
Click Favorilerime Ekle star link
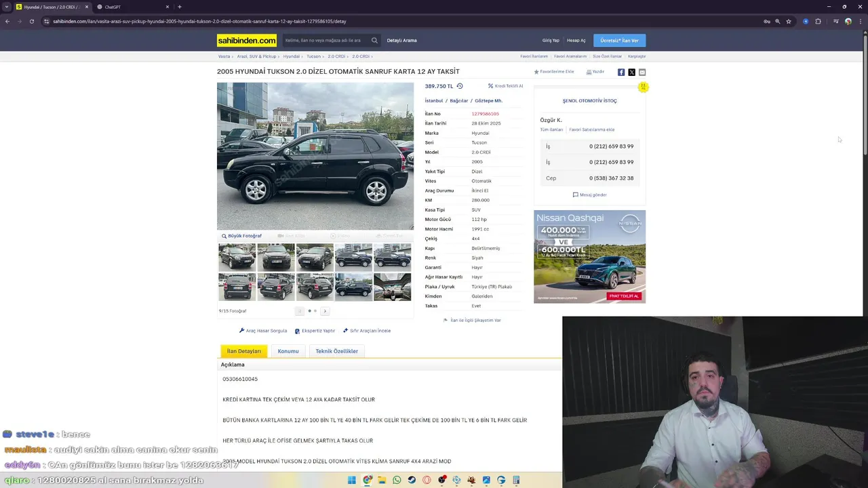(554, 72)
